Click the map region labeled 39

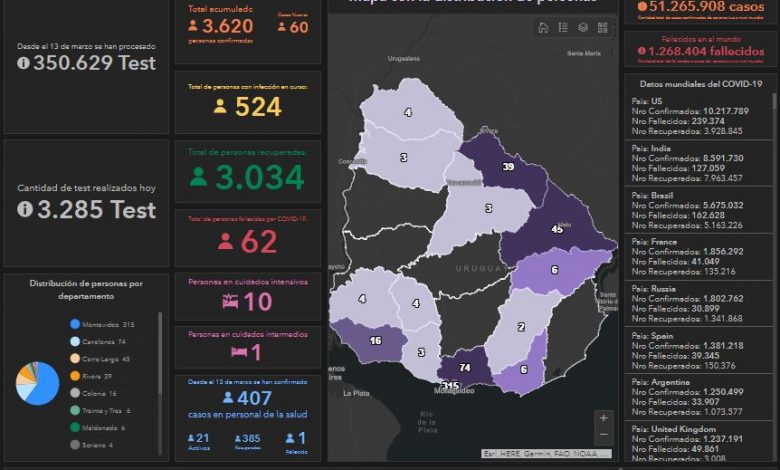(x=508, y=166)
